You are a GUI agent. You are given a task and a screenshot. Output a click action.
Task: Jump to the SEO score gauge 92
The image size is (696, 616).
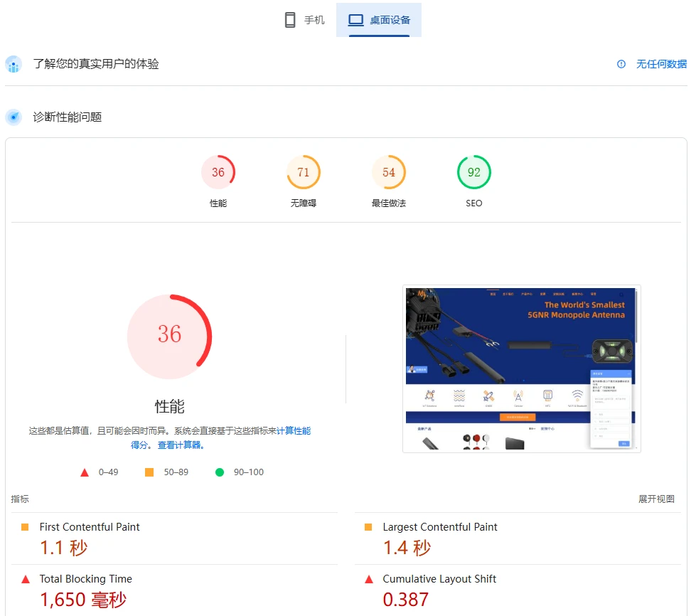pyautogui.click(x=474, y=173)
